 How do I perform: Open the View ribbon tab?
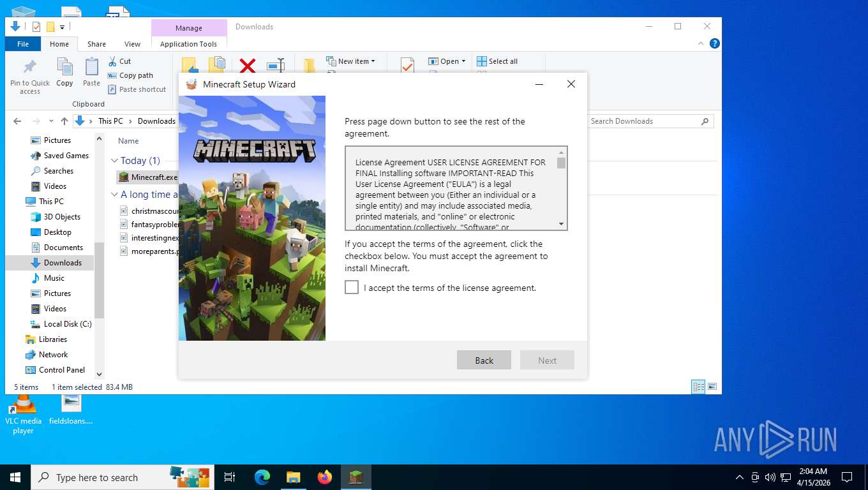(132, 44)
